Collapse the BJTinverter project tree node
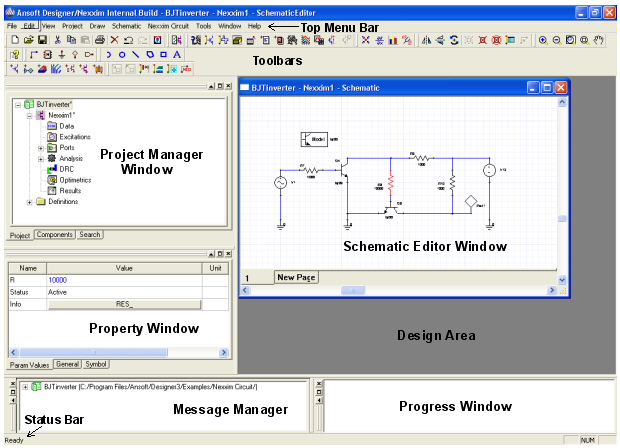Screen dimensions: 620x448 coord(18,104)
